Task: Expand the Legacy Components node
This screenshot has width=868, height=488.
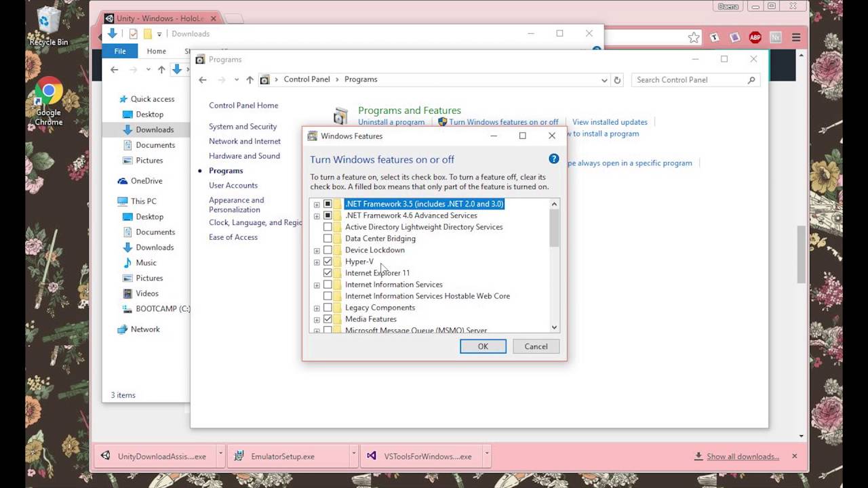Action: point(317,308)
